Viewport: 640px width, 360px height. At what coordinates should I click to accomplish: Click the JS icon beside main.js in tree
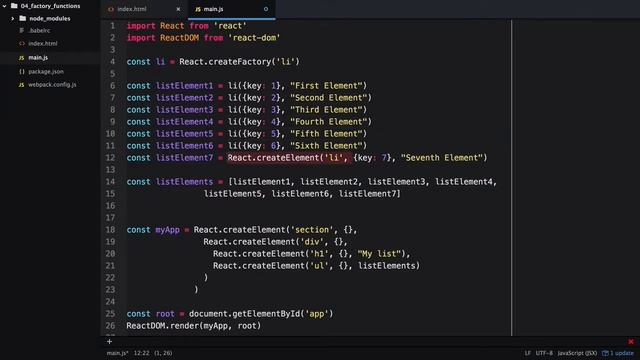(x=22, y=58)
